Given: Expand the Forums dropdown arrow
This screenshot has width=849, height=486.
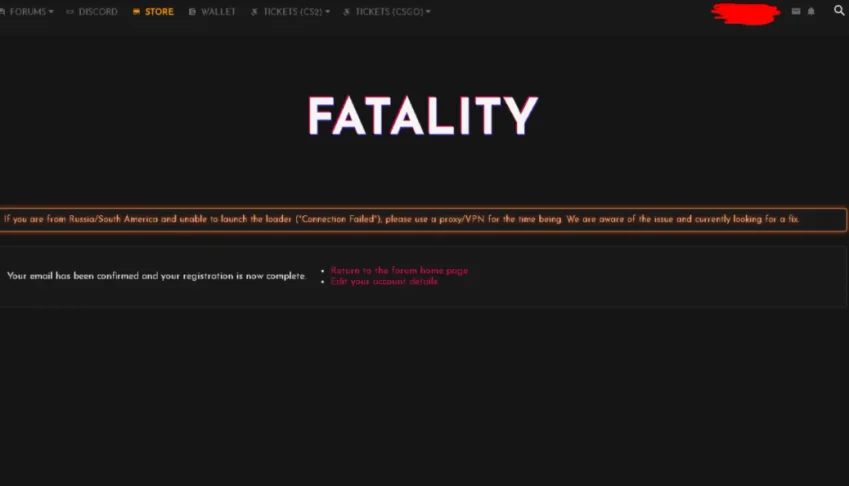Looking at the screenshot, I should point(51,12).
